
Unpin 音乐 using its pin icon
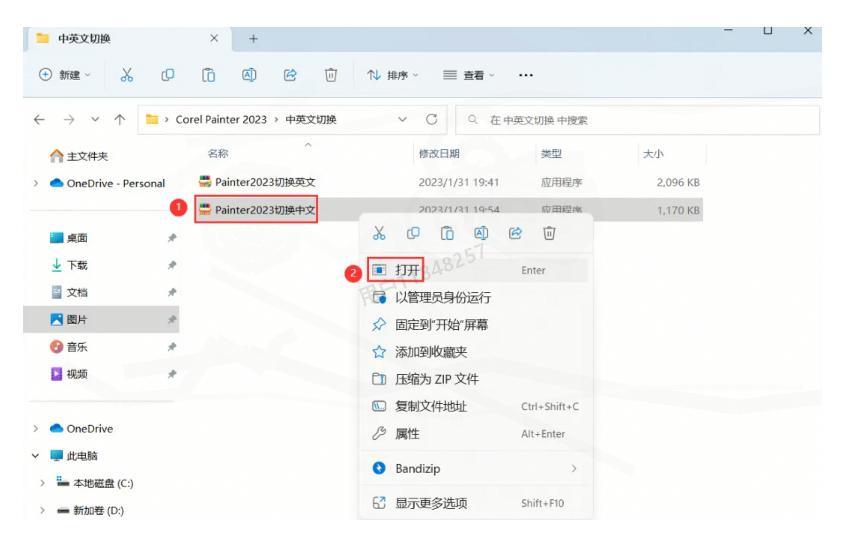172,347
